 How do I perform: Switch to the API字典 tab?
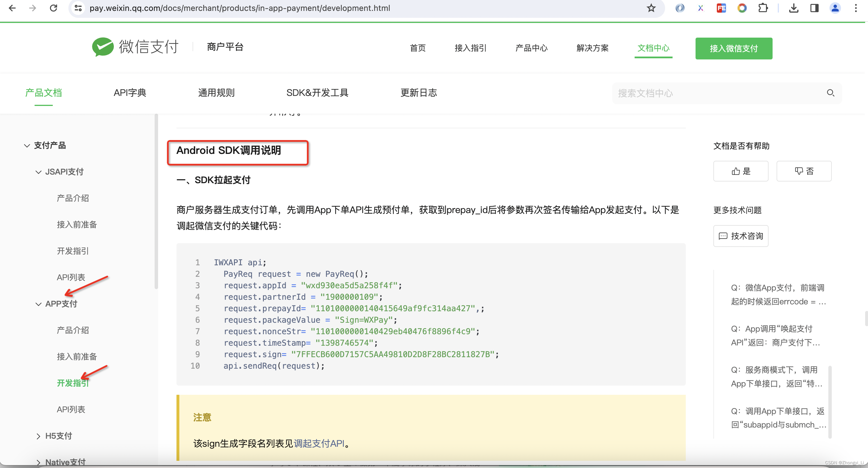click(x=130, y=92)
